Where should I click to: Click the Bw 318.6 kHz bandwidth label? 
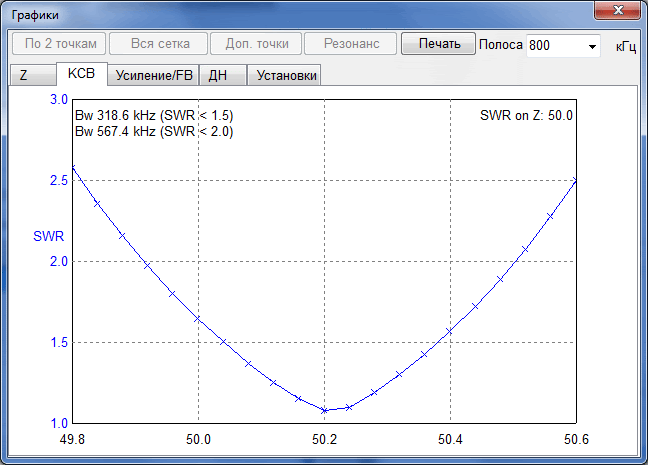(x=154, y=115)
